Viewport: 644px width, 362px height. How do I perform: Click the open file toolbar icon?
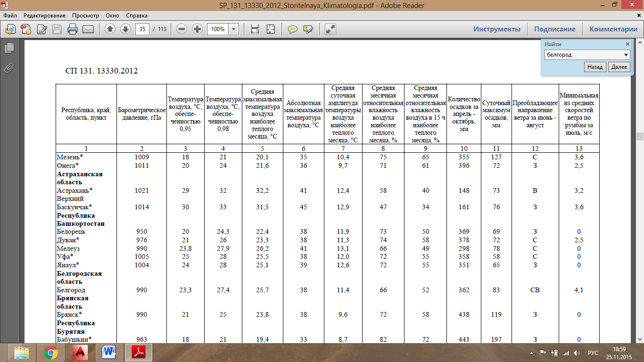pyautogui.click(x=10, y=29)
